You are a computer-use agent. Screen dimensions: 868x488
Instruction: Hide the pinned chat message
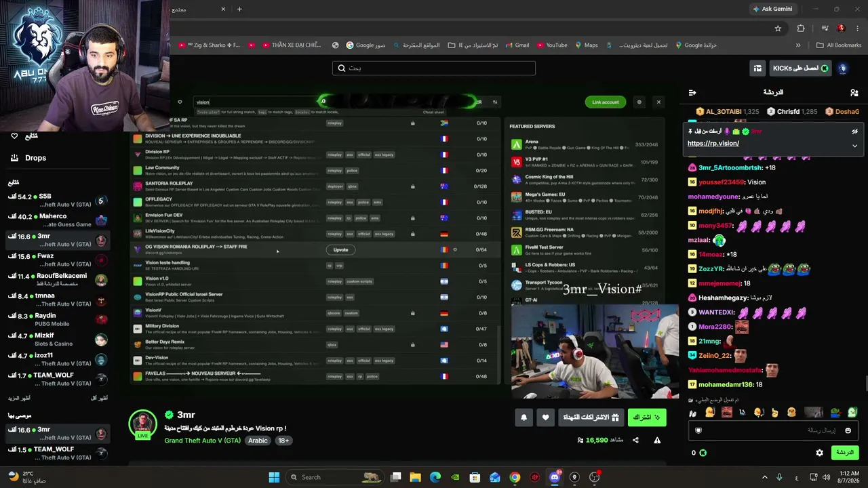854,131
